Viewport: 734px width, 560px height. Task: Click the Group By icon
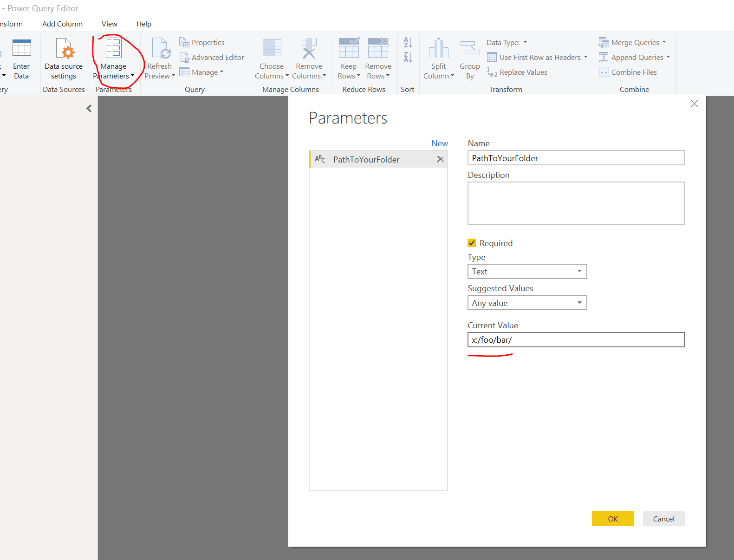(470, 48)
